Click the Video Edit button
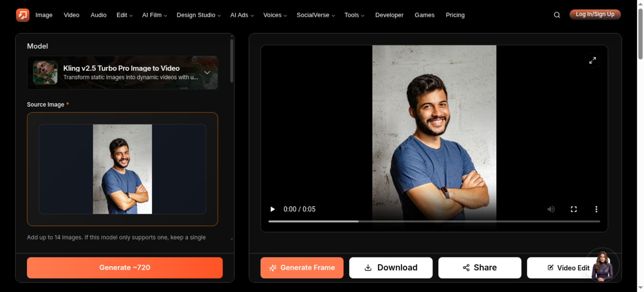This screenshot has width=644, height=292. pyautogui.click(x=568, y=268)
